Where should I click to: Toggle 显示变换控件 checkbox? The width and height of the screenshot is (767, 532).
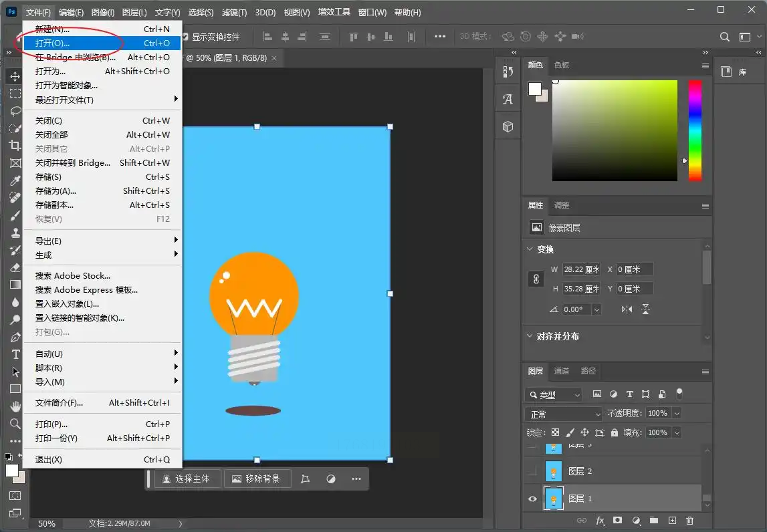(185, 37)
